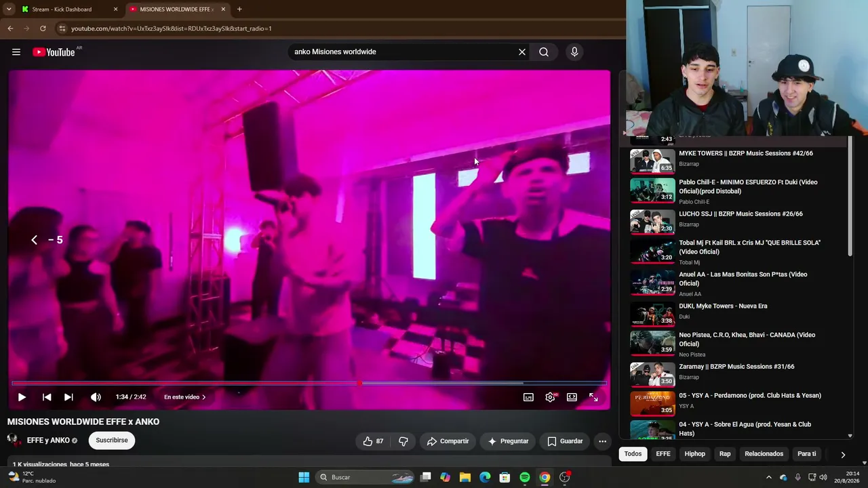Viewport: 868px width, 488px height.
Task: Dislike the video
Action: point(403,441)
